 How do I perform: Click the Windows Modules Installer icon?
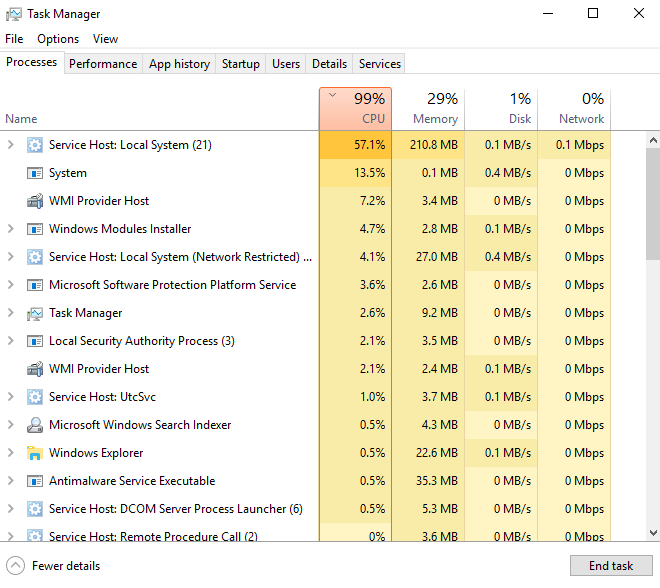tap(35, 229)
